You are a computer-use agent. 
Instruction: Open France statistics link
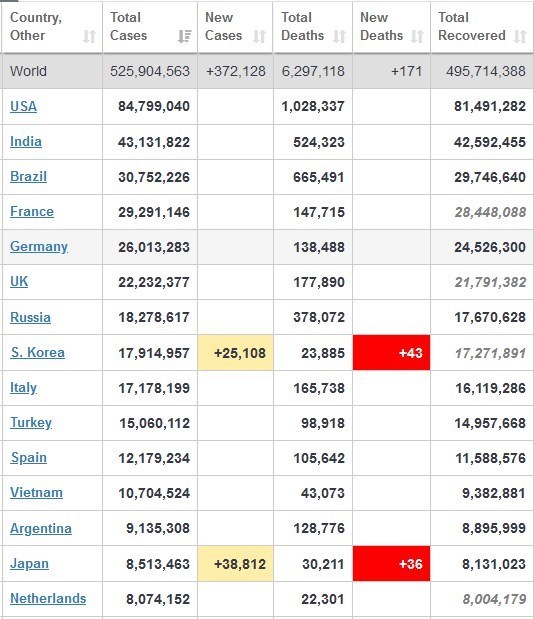coord(32,212)
